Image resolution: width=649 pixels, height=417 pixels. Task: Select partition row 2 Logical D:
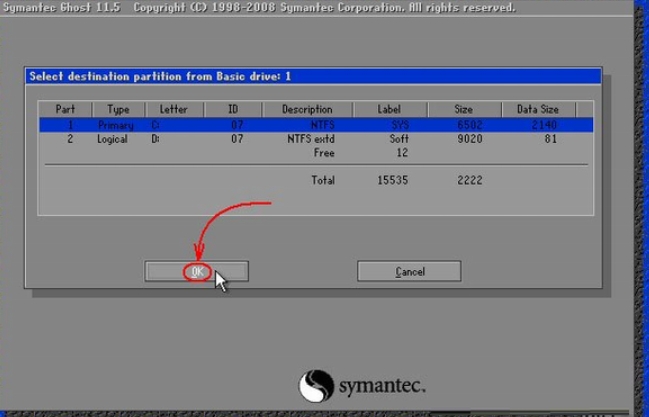[316, 139]
